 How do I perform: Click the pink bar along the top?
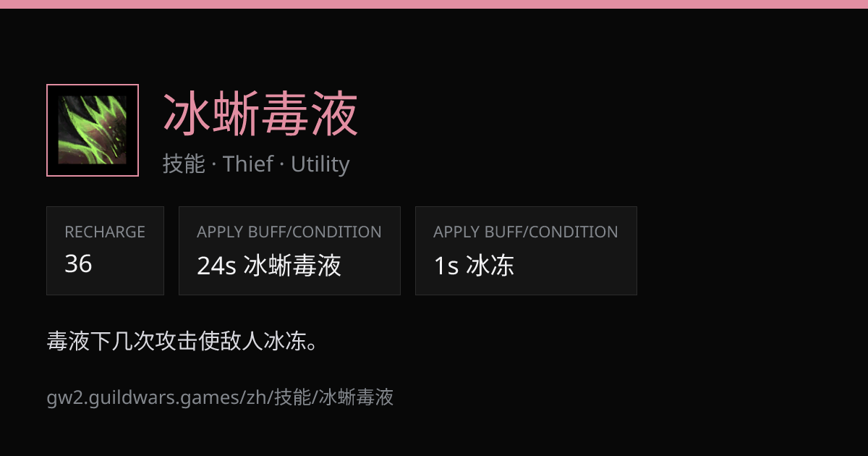click(x=434, y=4)
